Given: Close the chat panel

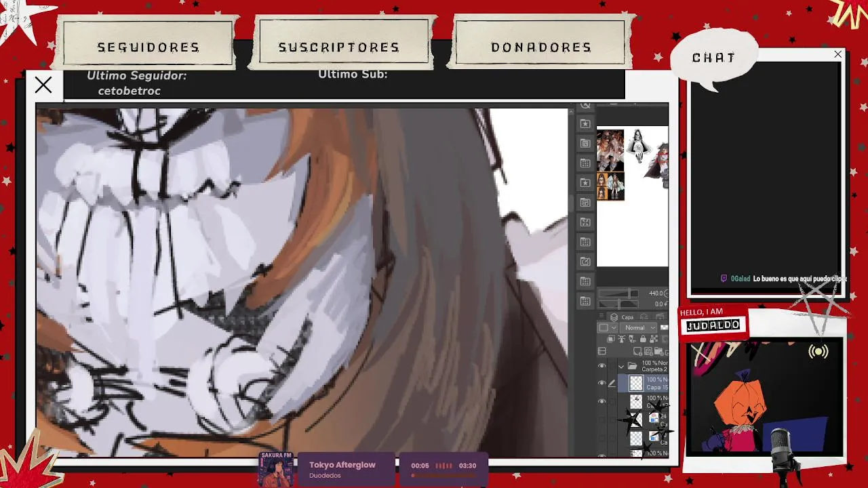Looking at the screenshot, I should [838, 54].
